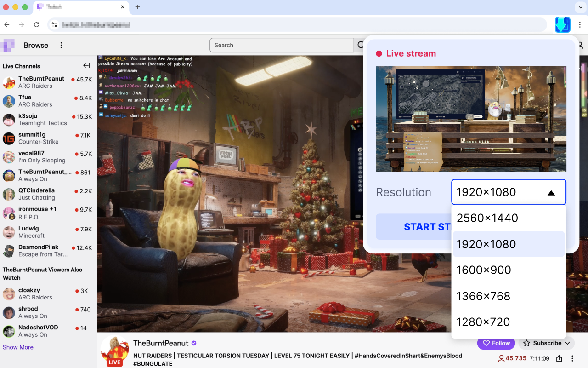Choose 2560×1440 resolution
The image size is (588, 368).
coord(509,218)
